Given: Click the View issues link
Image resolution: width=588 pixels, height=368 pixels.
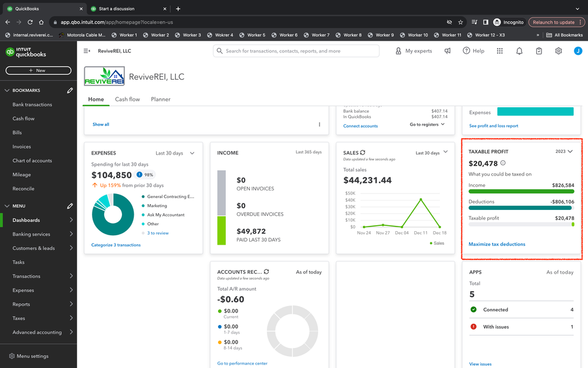Looking at the screenshot, I should (480, 364).
